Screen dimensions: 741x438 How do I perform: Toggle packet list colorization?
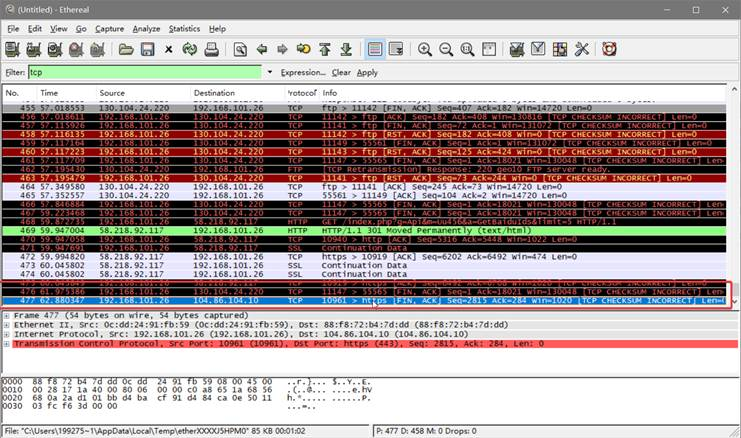(375, 49)
